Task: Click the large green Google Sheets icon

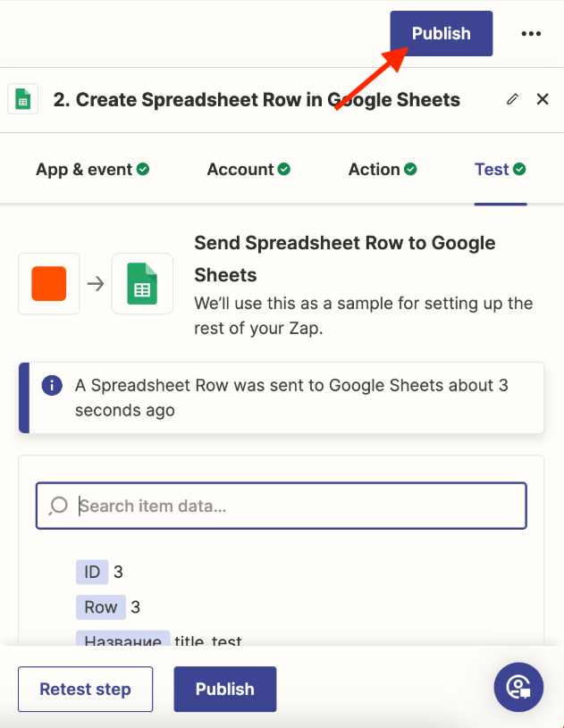Action: pos(142,284)
